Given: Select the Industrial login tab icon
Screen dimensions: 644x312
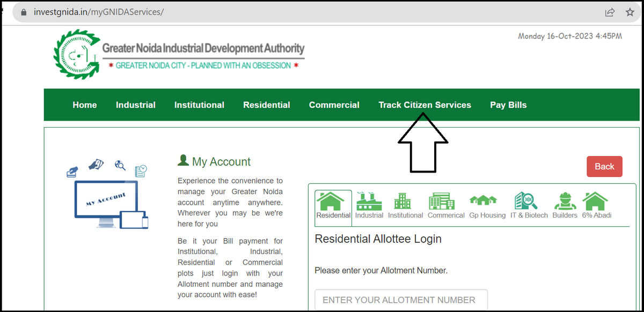Looking at the screenshot, I should pyautogui.click(x=369, y=201).
